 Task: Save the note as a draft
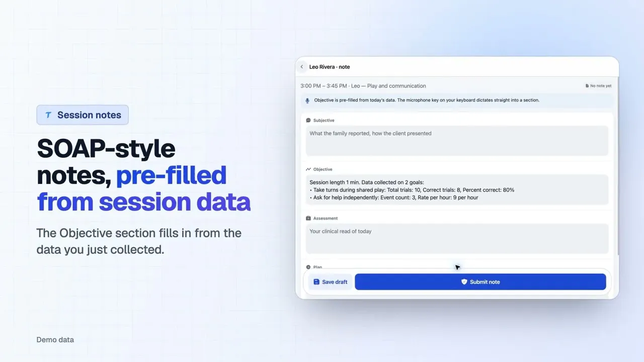pyautogui.click(x=330, y=282)
